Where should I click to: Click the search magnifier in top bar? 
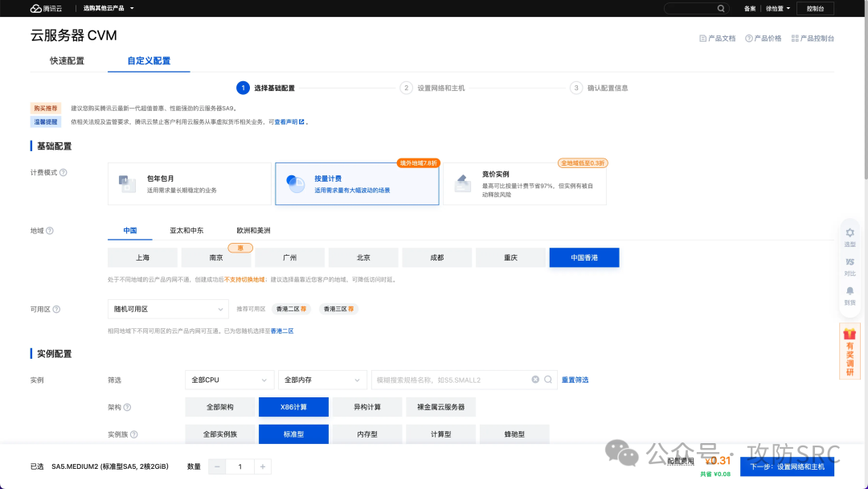[x=719, y=8]
